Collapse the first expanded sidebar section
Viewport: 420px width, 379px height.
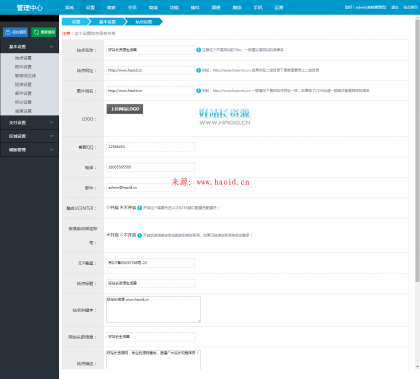pyautogui.click(x=30, y=47)
